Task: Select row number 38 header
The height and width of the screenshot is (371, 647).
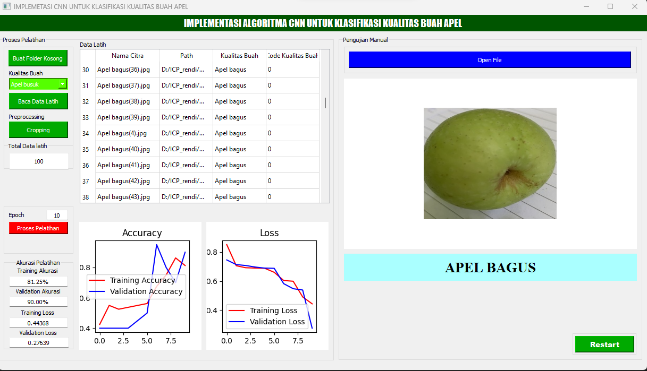Action: click(86, 197)
